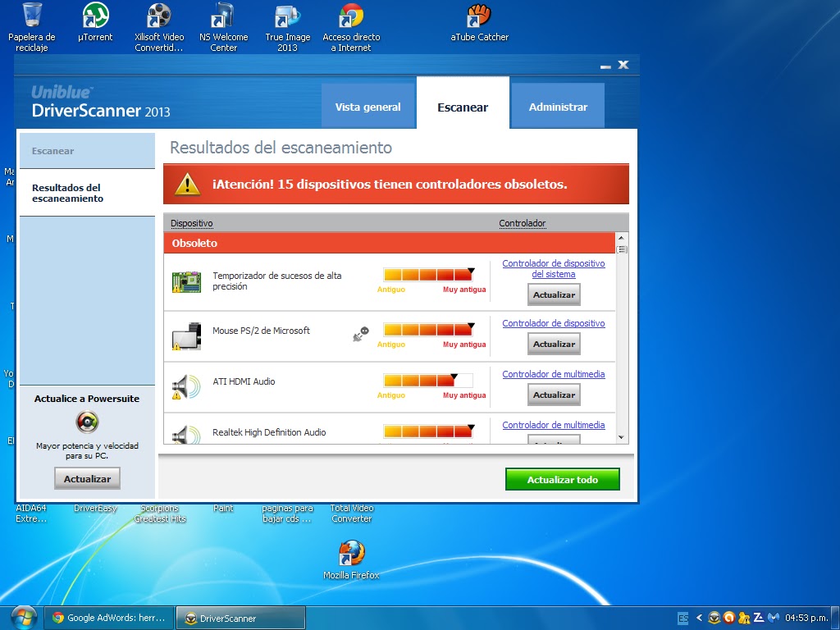Click the Z tray icon

click(x=759, y=618)
